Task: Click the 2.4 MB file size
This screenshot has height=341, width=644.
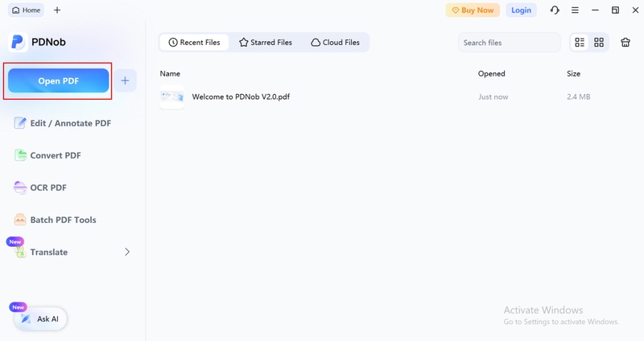Action: point(578,97)
